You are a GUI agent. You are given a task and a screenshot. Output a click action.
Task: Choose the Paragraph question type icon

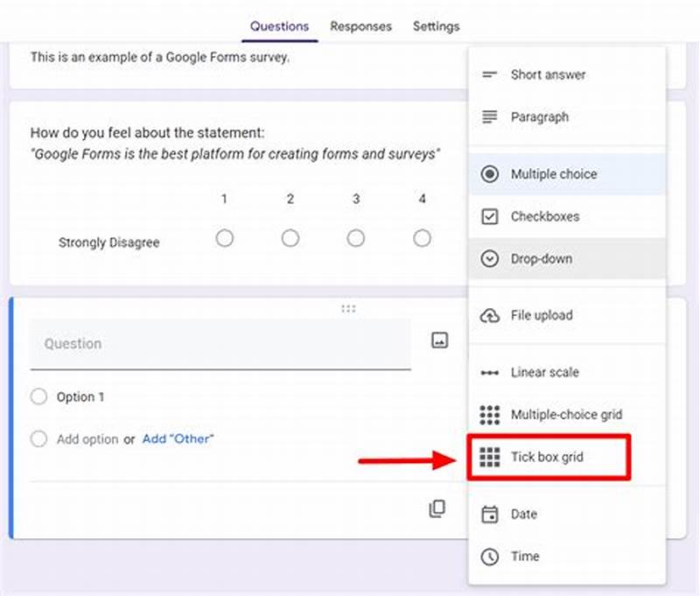[490, 116]
